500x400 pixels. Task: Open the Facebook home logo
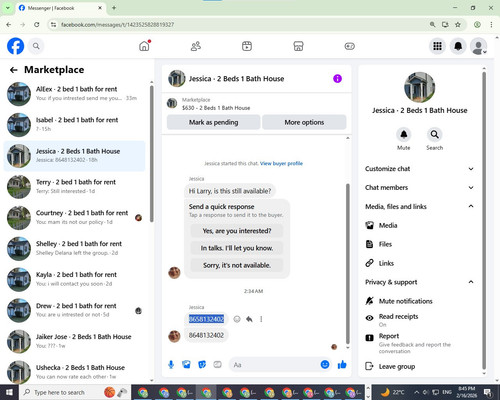click(x=15, y=46)
